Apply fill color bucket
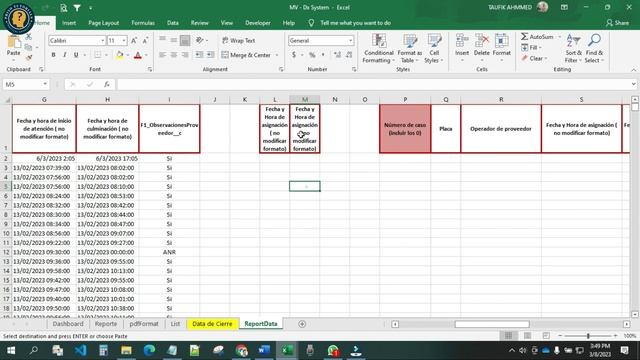The width and height of the screenshot is (640, 360). [x=120, y=55]
